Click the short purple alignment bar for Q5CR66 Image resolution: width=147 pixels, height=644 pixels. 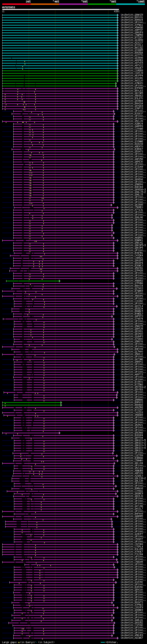click(x=31, y=433)
